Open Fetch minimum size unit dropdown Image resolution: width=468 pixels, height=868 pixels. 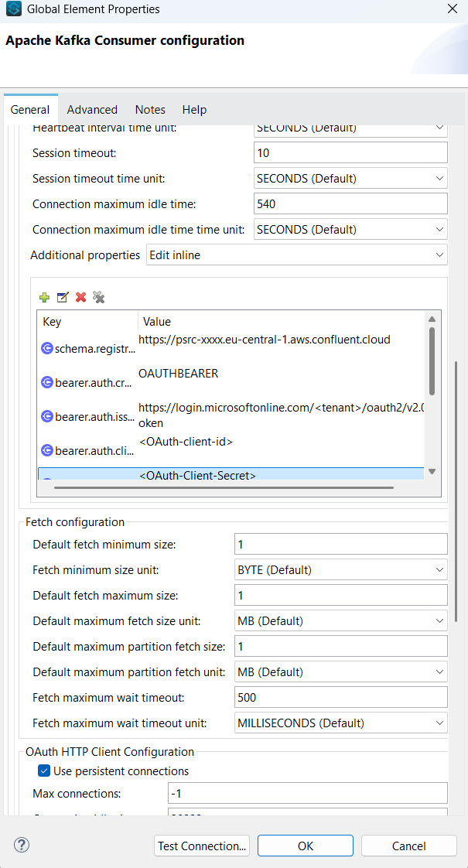341,569
